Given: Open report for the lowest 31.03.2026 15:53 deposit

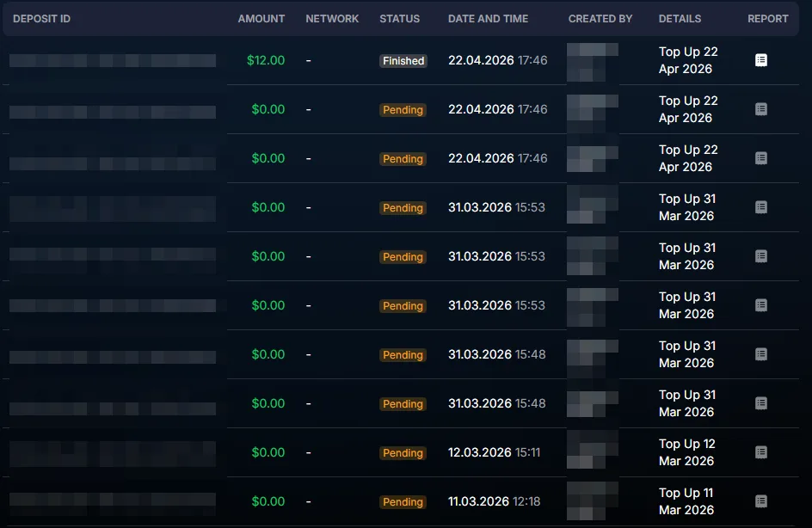Looking at the screenshot, I should click(760, 305).
